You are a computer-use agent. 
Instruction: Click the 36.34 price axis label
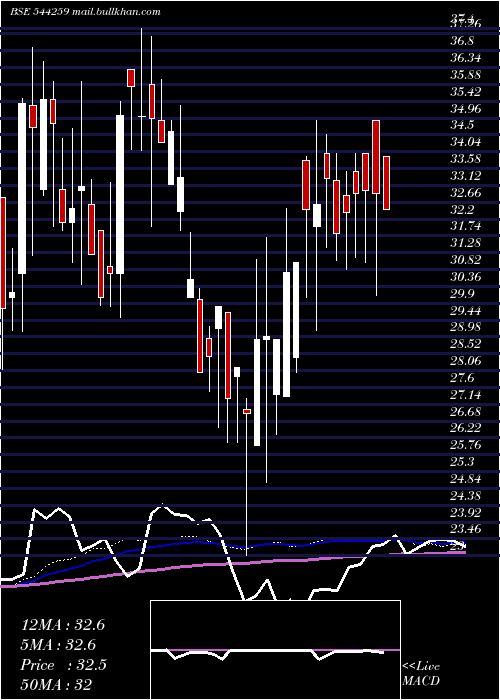pos(466,58)
